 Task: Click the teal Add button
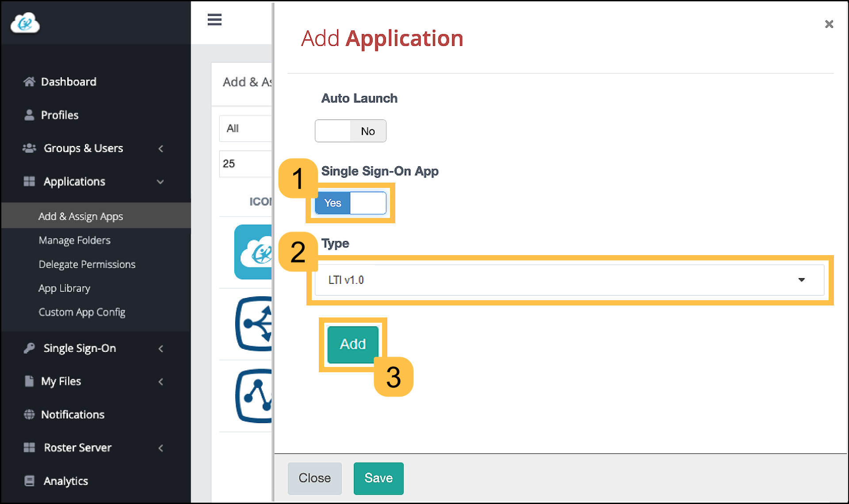352,344
